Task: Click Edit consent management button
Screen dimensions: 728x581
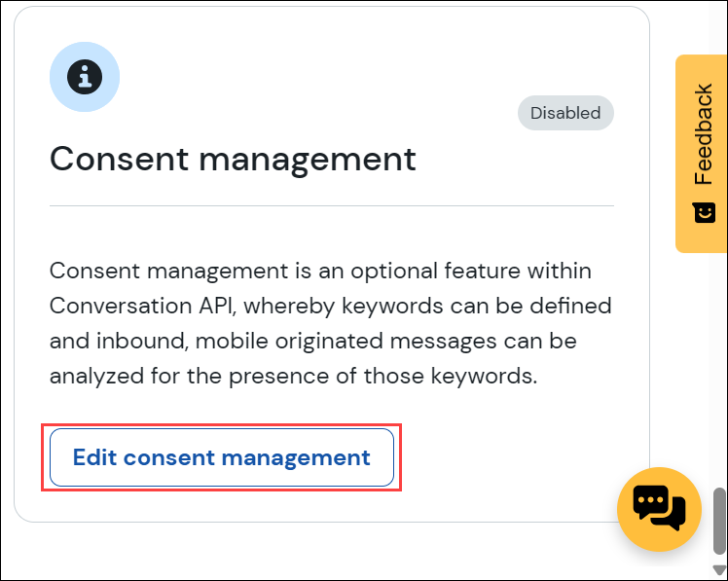Action: (222, 457)
